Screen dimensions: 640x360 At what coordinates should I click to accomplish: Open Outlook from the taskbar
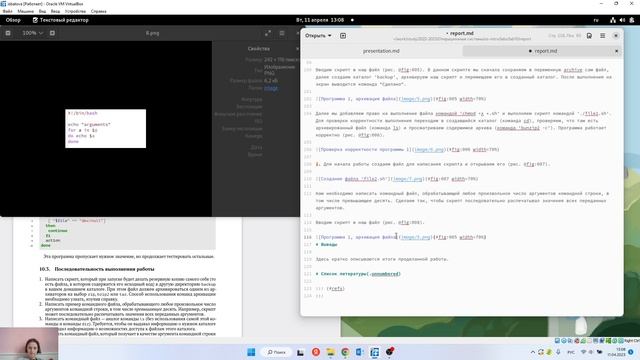click(360, 352)
